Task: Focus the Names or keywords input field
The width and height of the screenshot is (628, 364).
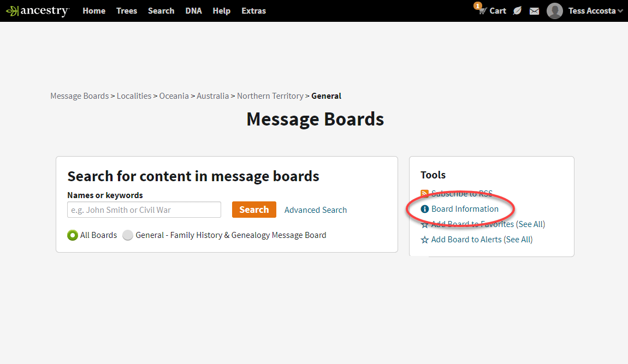Action: pos(144,210)
